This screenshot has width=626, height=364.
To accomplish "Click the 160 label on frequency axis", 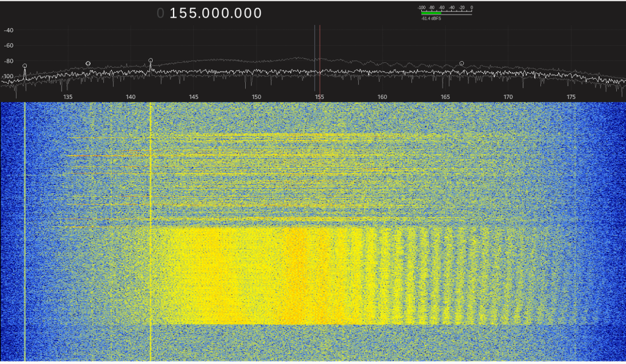I will pos(382,97).
